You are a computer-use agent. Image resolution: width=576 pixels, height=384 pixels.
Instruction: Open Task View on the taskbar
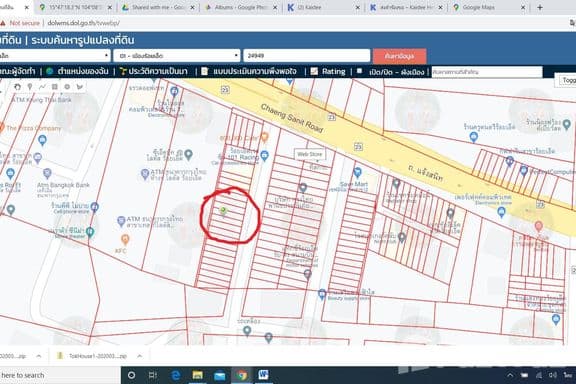(152, 375)
